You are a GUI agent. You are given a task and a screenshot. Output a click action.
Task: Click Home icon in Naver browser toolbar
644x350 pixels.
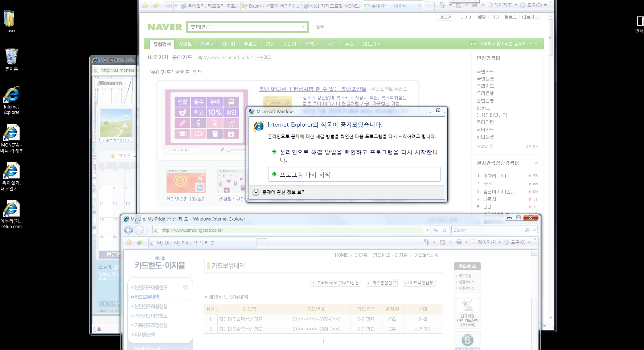point(442,5)
